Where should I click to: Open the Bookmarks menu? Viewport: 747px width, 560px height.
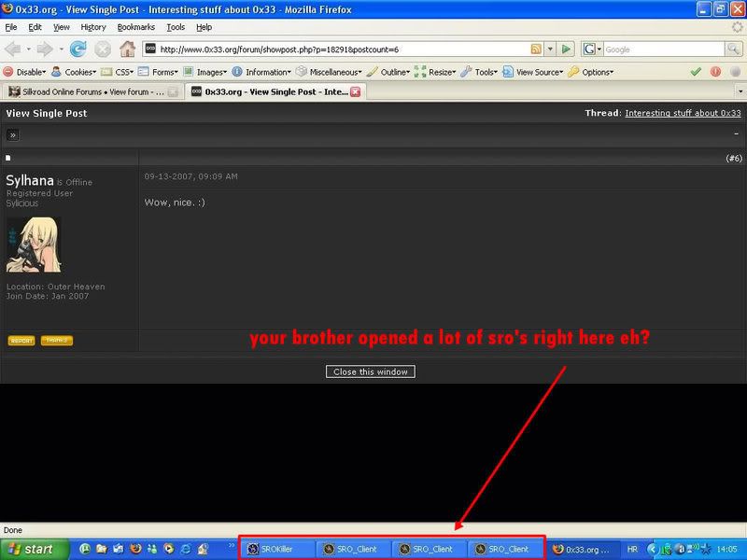(x=135, y=27)
